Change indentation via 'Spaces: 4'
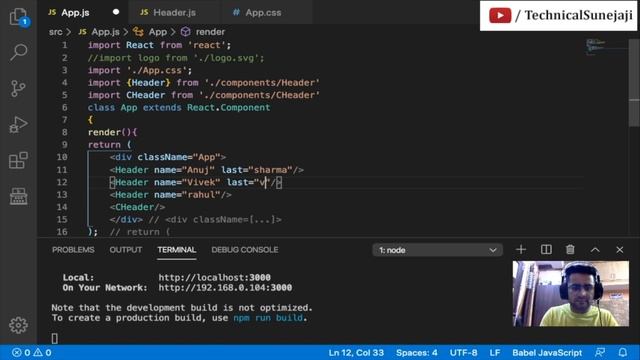This screenshot has width=640, height=360. pos(416,352)
